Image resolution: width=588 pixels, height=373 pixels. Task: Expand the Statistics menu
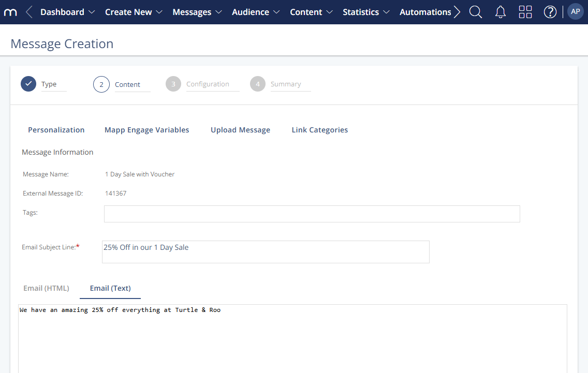click(x=366, y=12)
